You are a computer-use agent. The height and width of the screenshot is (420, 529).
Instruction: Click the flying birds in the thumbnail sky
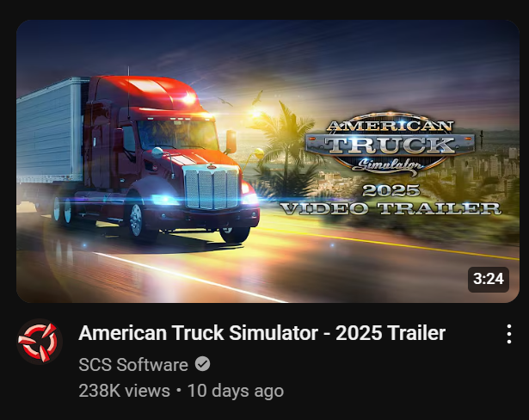pyautogui.click(x=241, y=99)
